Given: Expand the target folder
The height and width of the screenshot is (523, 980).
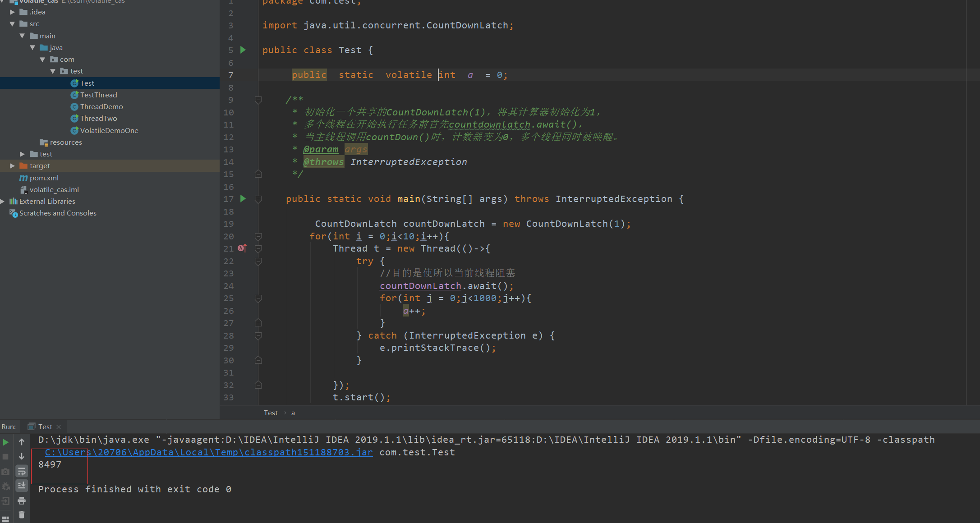Looking at the screenshot, I should point(13,166).
